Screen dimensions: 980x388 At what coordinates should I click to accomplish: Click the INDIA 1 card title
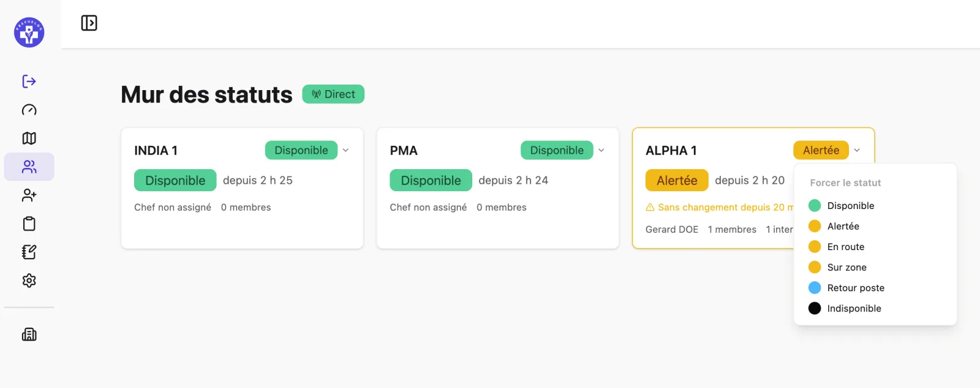(x=156, y=151)
